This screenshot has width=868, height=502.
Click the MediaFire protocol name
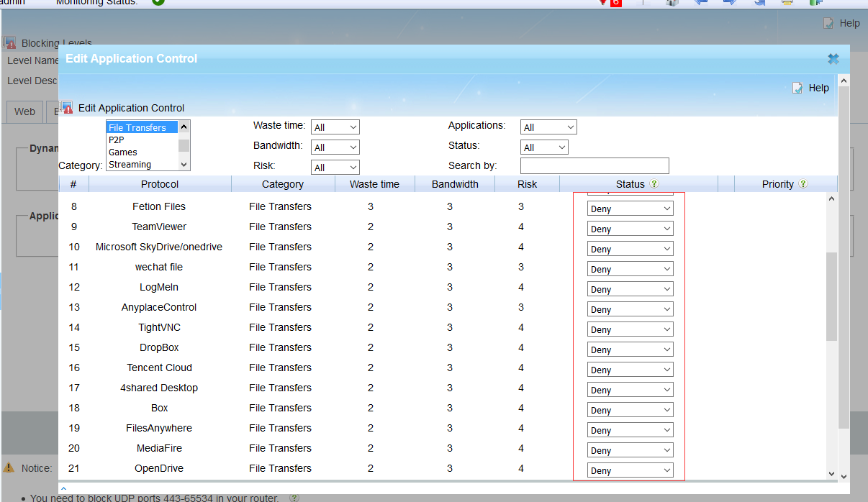tap(159, 448)
